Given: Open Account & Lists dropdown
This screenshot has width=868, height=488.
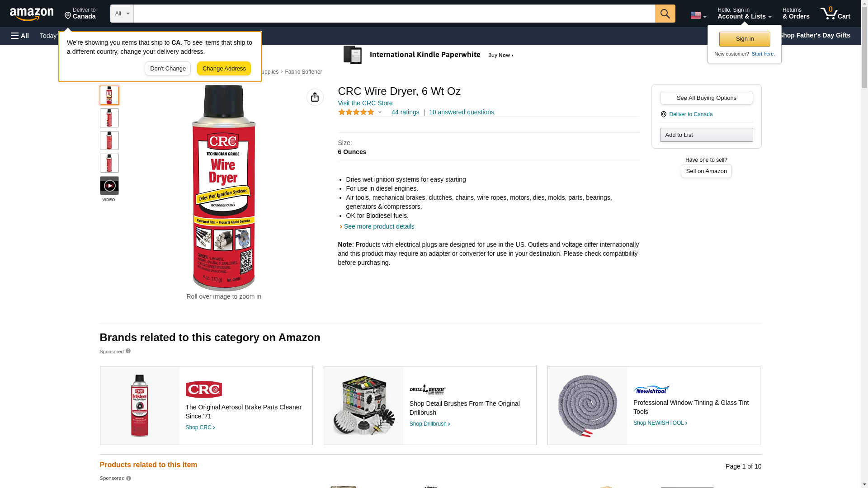Looking at the screenshot, I should pos(744,14).
